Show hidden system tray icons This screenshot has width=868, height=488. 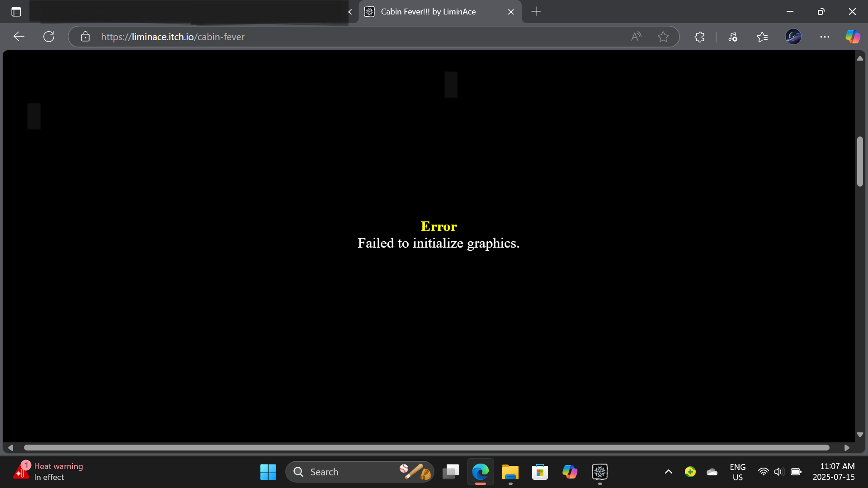point(668,472)
